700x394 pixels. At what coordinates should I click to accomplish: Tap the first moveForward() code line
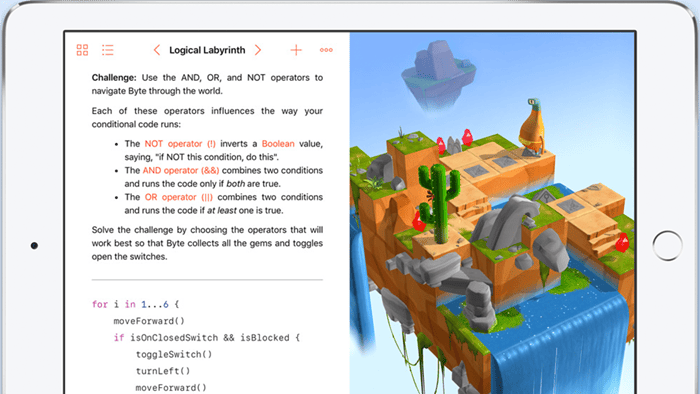tap(149, 321)
